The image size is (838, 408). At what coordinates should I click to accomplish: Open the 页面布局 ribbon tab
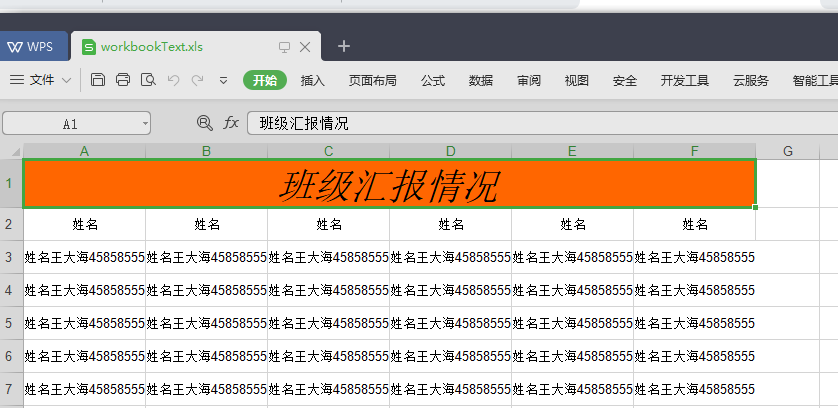click(373, 81)
